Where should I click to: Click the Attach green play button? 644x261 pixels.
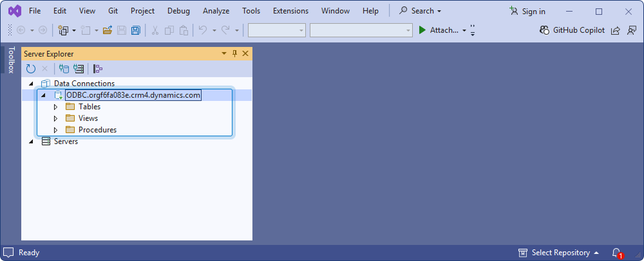[x=422, y=30]
